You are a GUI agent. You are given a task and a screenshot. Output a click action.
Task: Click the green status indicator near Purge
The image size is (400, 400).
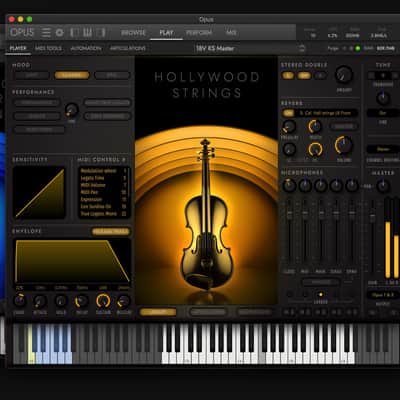point(358,48)
